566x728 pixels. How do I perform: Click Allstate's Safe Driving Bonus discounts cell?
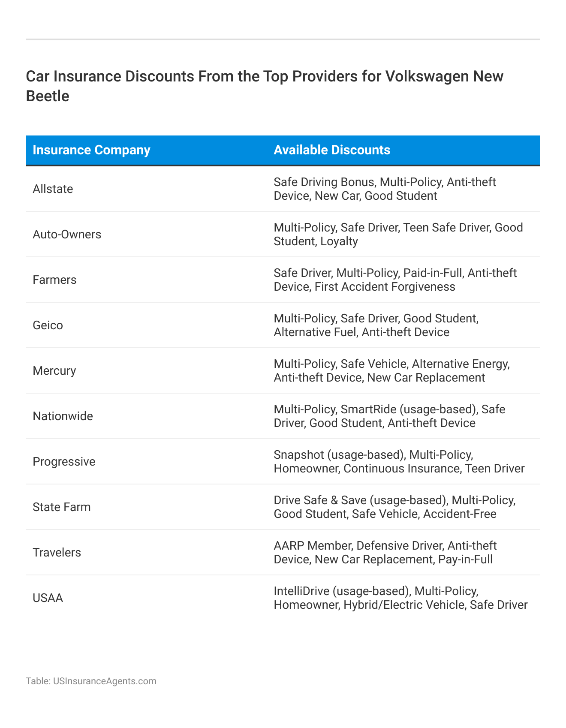tap(385, 189)
